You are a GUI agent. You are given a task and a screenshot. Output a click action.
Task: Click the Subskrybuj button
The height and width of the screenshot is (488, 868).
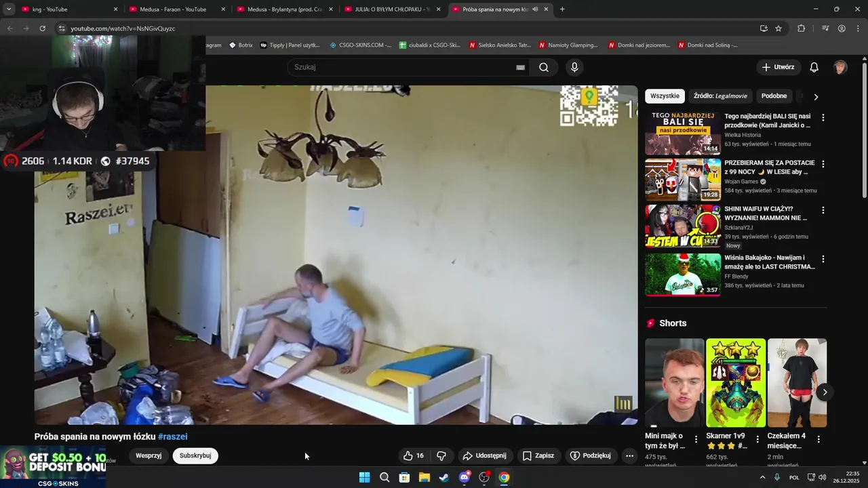pos(195,455)
